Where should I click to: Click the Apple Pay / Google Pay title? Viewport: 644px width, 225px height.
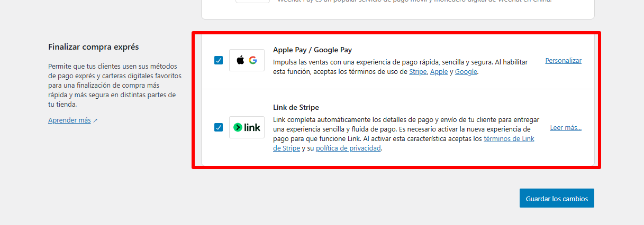click(x=312, y=50)
